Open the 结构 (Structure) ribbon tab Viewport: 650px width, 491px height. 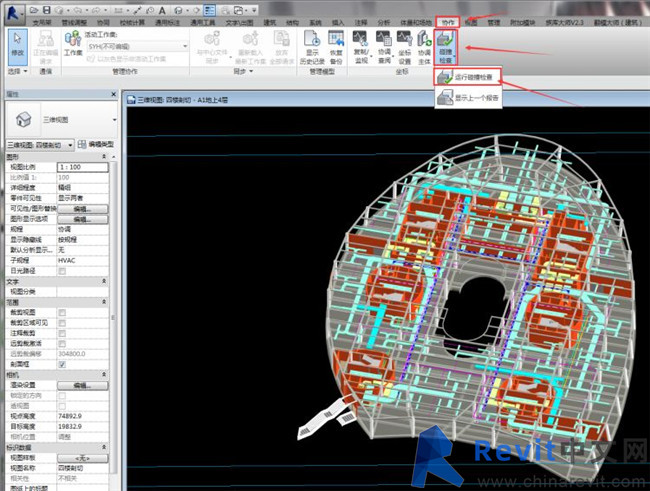292,22
